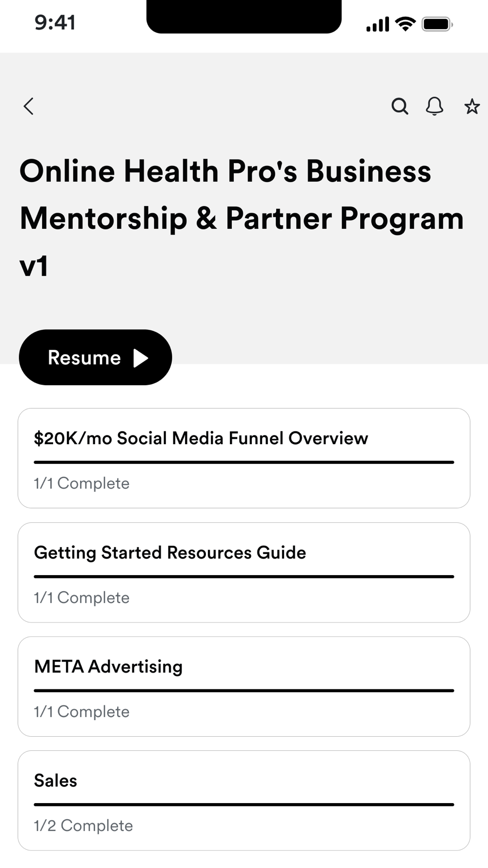Open the Sales module
Screen dimensions: 488x868
[56, 781]
